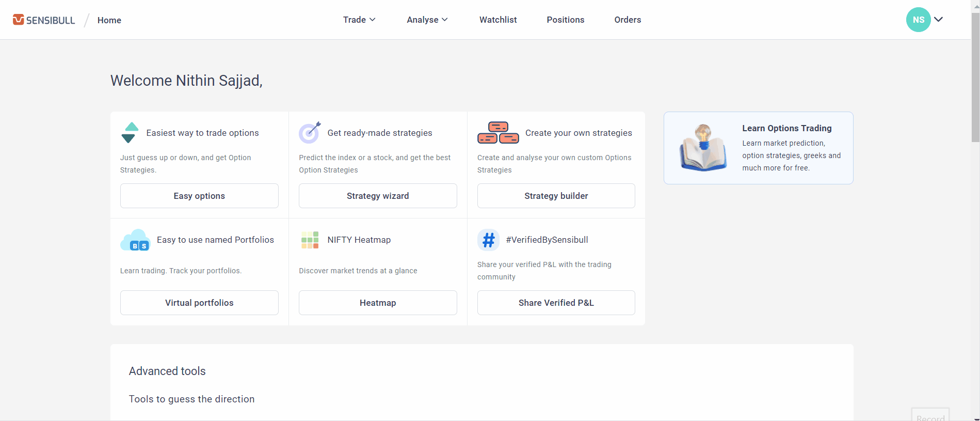Open Virtual portfolios
The height and width of the screenshot is (421, 980).
[199, 303]
